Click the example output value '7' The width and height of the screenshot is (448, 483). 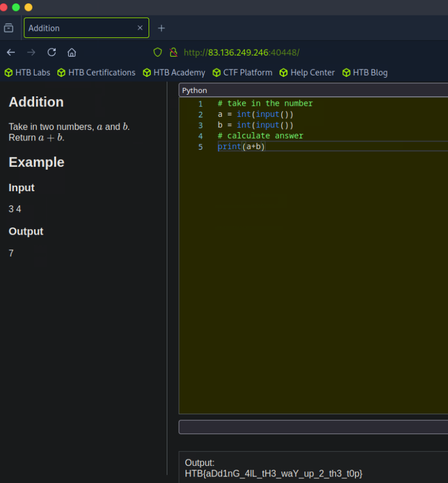11,253
